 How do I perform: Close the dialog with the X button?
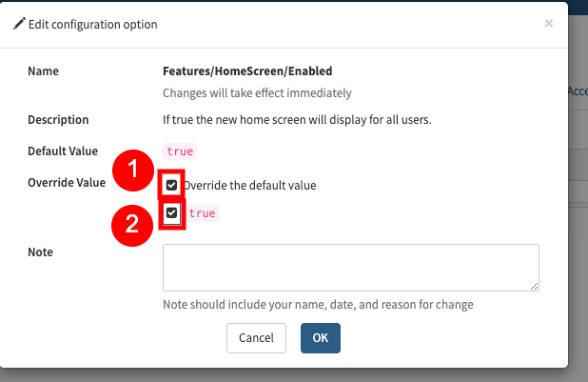click(x=548, y=24)
